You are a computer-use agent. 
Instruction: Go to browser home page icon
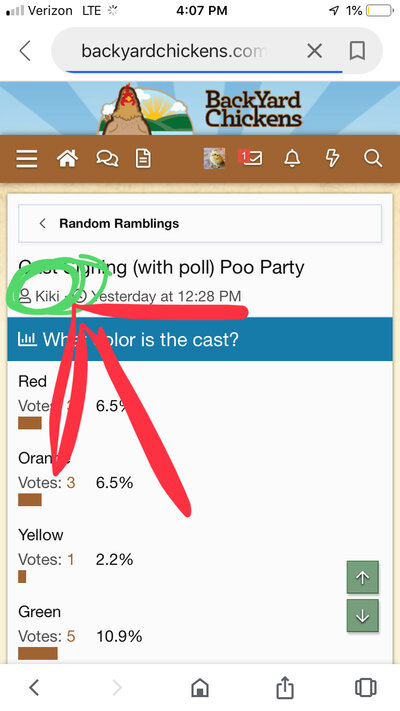200,688
